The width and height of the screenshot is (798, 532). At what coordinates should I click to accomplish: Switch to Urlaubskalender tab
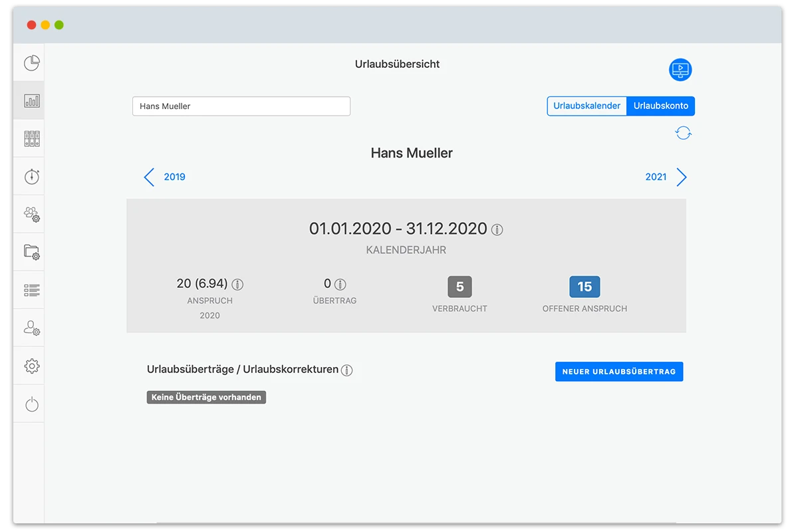point(587,106)
